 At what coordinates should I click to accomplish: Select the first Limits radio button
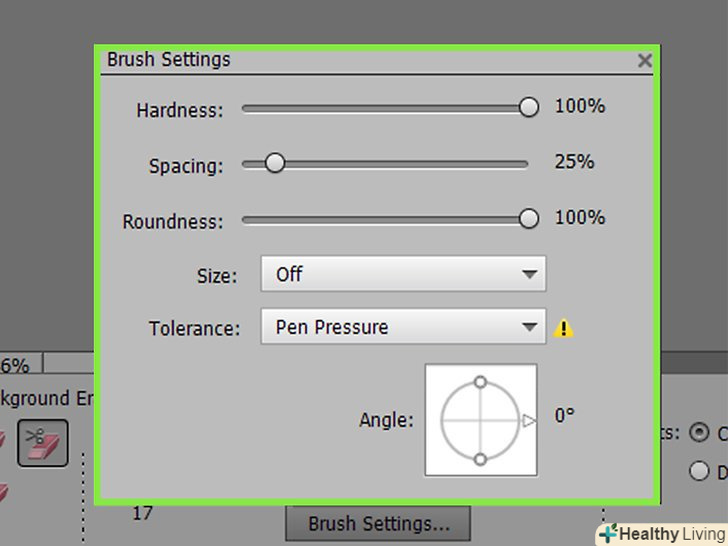699,433
